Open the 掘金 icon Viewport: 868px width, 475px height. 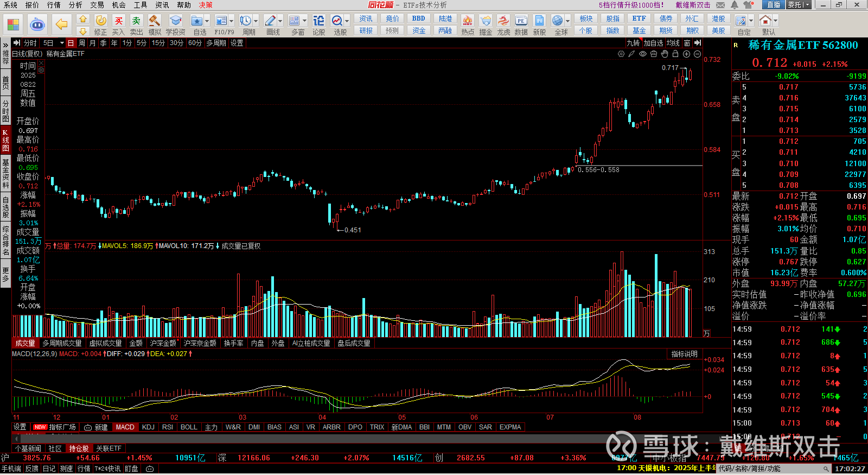click(x=486, y=25)
